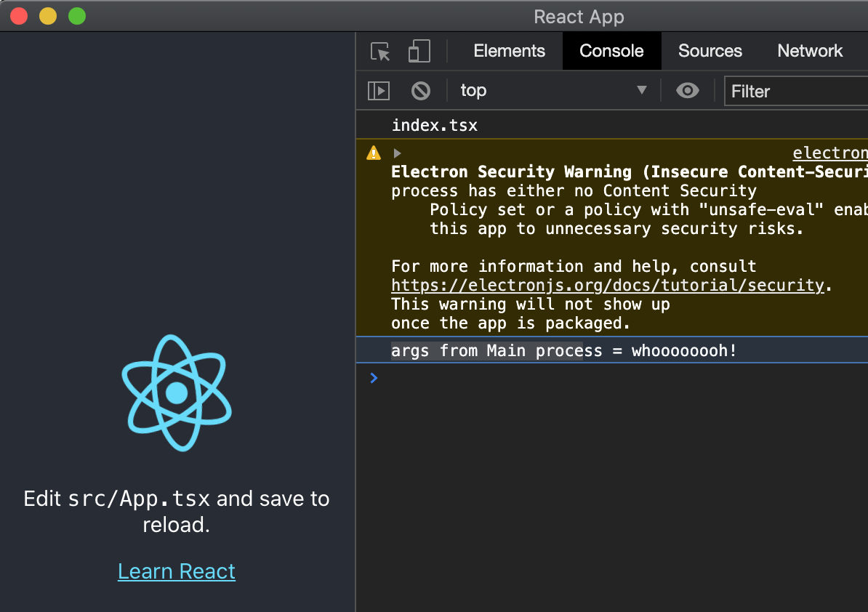Focus the console Filter input field
The image size is (868, 612).
click(796, 91)
